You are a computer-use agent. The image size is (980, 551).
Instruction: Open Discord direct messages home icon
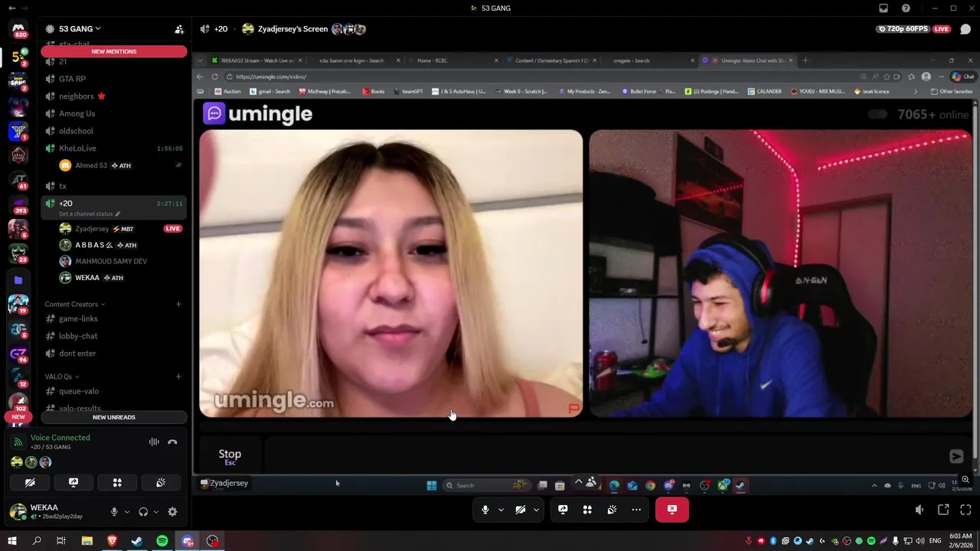point(18,29)
